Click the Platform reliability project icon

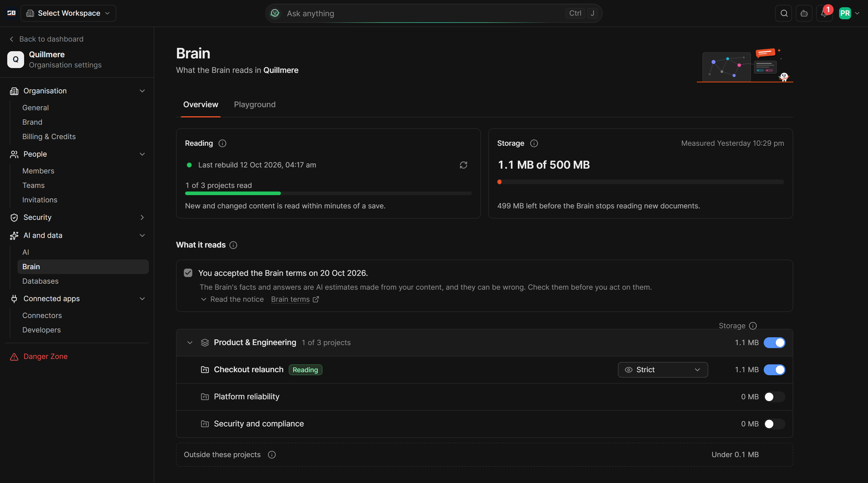tap(205, 397)
